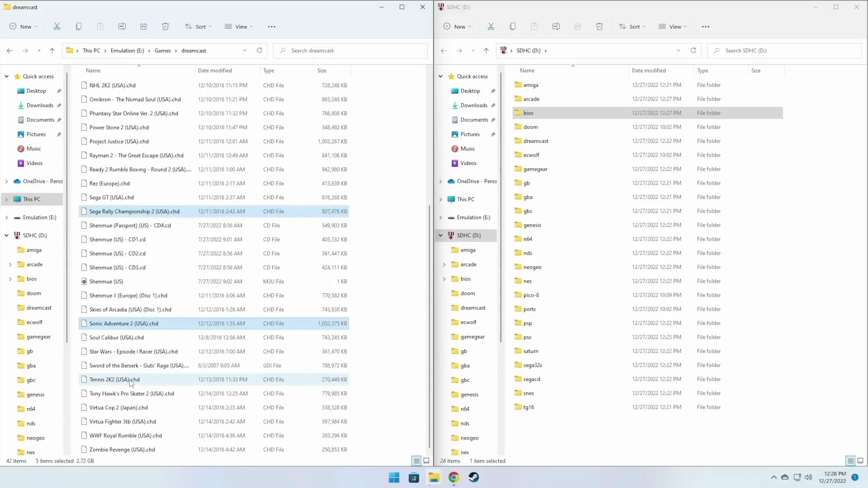The image size is (868, 488).
Task: Open clock and date in taskbar
Action: (832, 477)
